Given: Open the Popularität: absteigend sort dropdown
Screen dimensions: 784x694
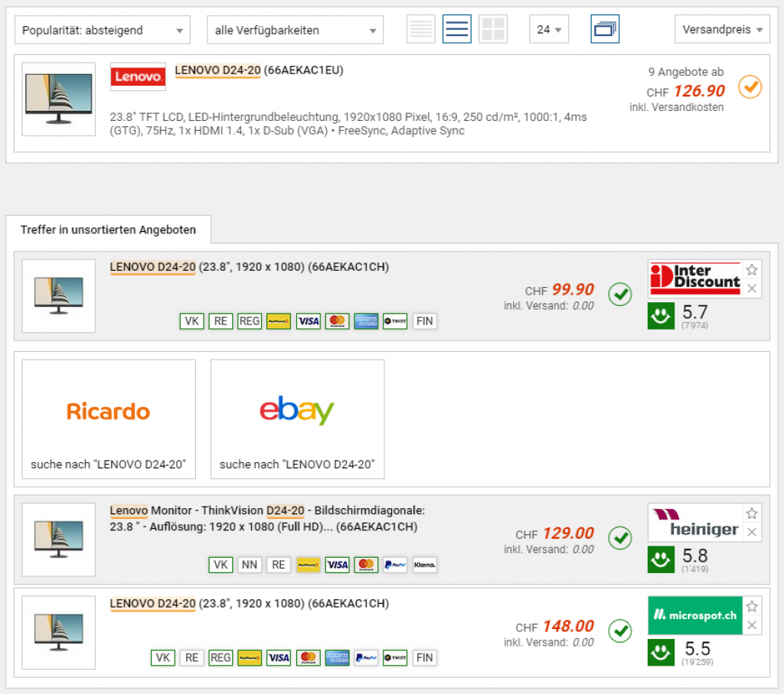Looking at the screenshot, I should [x=103, y=30].
